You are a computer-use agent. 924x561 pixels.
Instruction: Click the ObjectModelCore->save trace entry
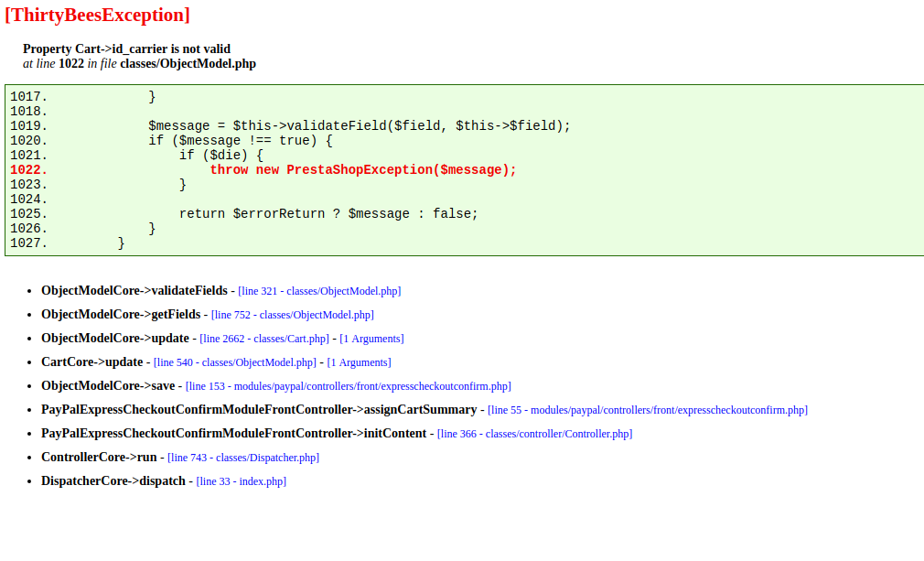108,386
